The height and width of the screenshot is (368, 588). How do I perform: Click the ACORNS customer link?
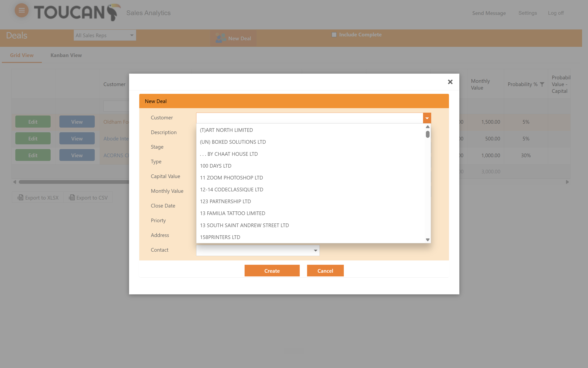(x=116, y=155)
